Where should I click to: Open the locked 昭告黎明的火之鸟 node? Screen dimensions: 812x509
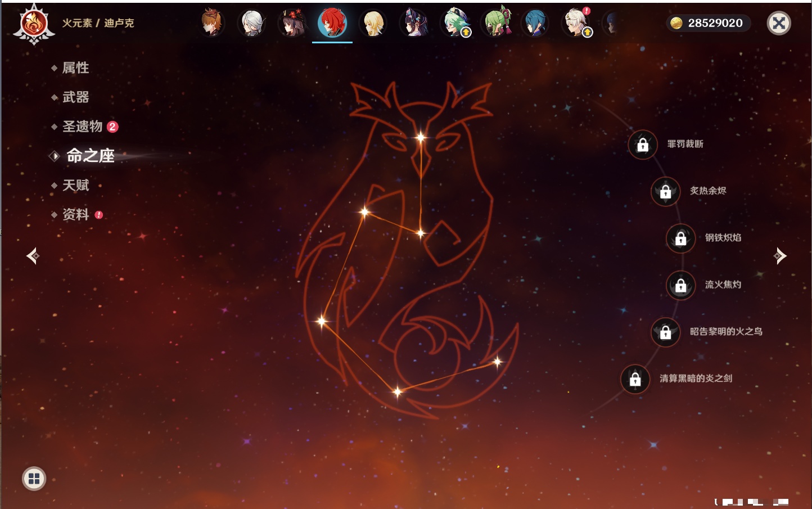(x=665, y=332)
